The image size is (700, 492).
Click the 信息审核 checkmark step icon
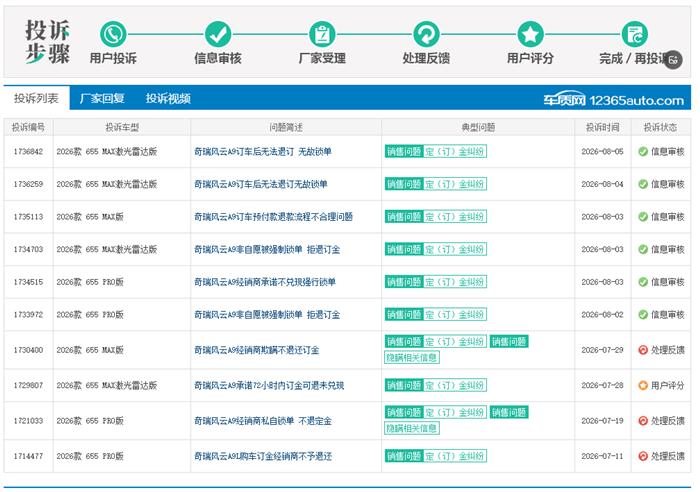[x=218, y=34]
